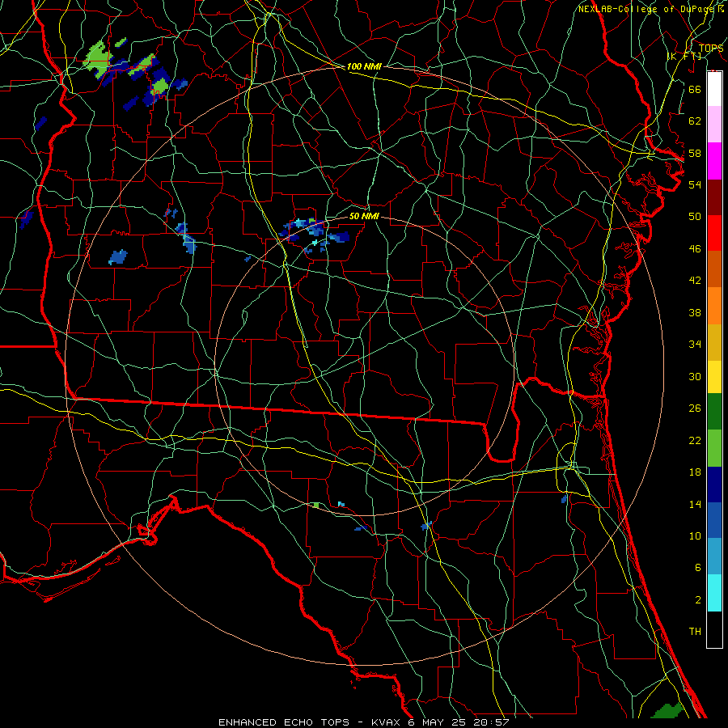728x728 pixels.
Task: Click the "50 NMI" range ring label
Action: point(364,216)
